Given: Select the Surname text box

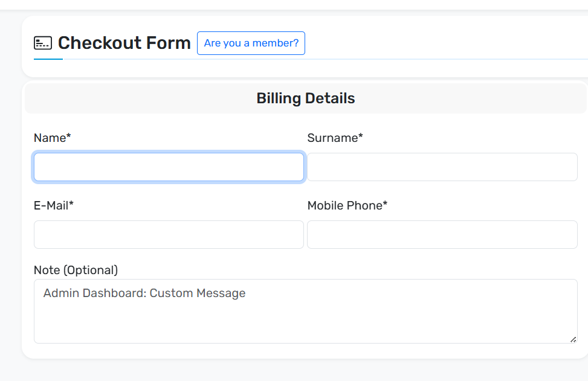Looking at the screenshot, I should click(442, 167).
